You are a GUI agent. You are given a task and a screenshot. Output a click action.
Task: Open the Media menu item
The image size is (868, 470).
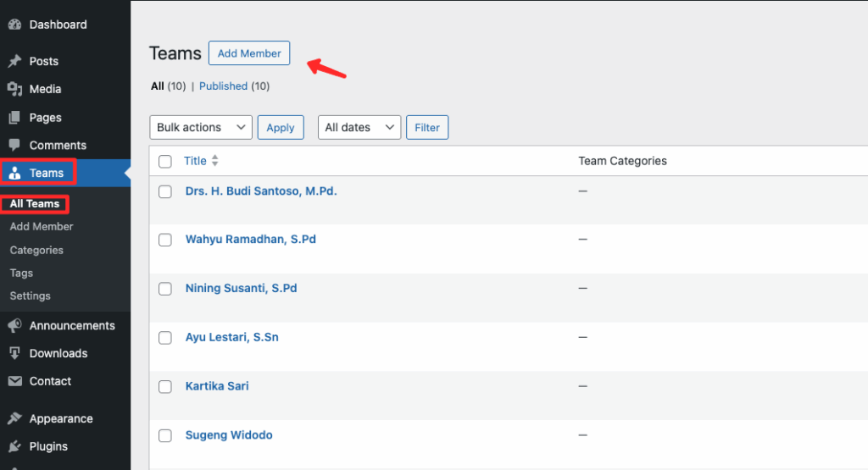pyautogui.click(x=46, y=89)
